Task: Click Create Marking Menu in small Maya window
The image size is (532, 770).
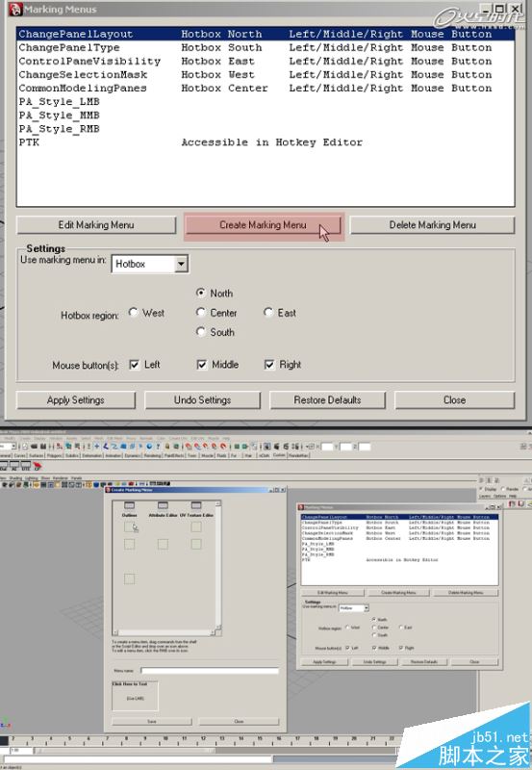Action: point(398,593)
